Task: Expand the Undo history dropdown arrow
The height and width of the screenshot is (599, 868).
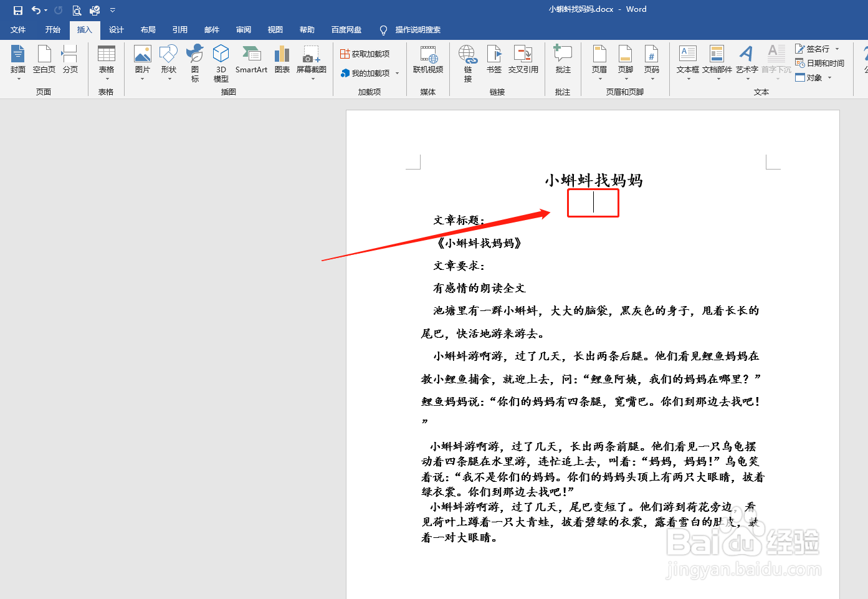Action: (45, 10)
